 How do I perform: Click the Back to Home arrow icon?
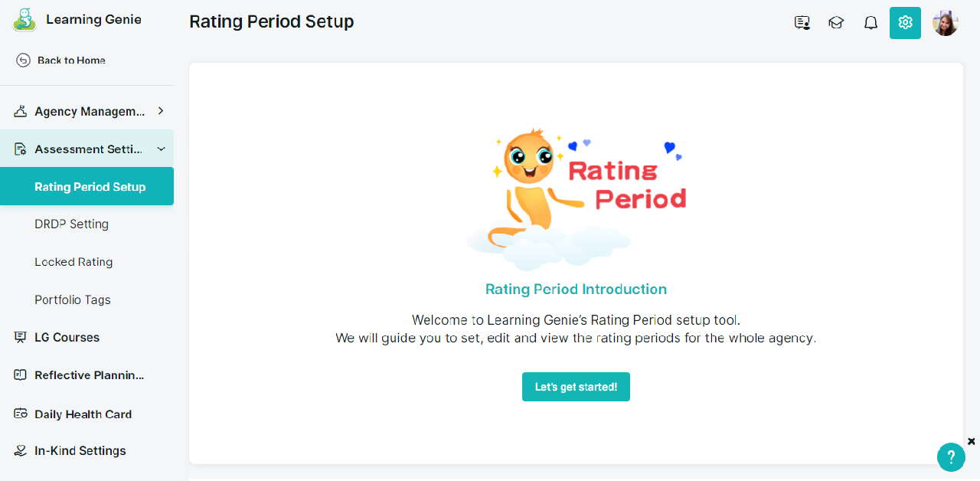23,61
